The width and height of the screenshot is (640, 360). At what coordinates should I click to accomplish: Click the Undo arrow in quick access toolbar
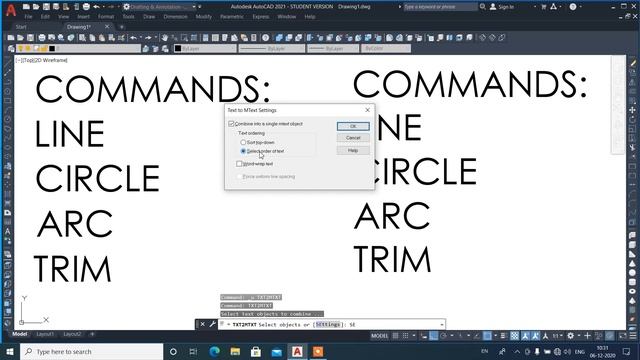click(x=96, y=7)
